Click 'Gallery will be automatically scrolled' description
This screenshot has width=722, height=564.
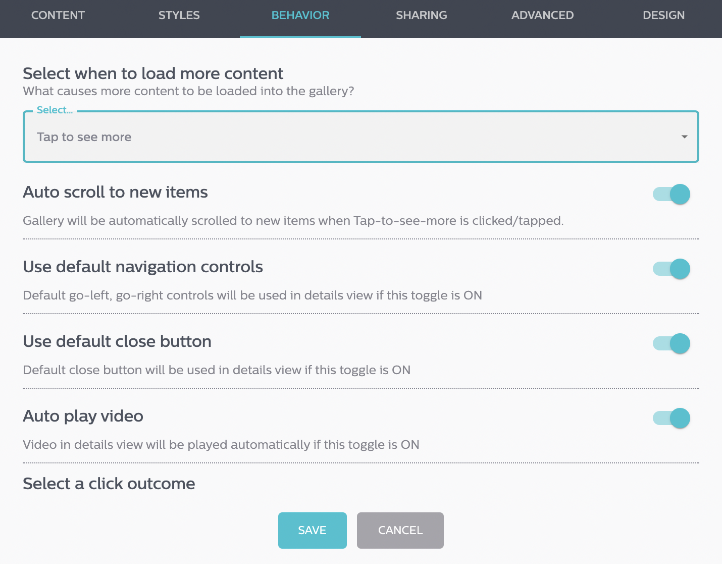[x=293, y=221]
